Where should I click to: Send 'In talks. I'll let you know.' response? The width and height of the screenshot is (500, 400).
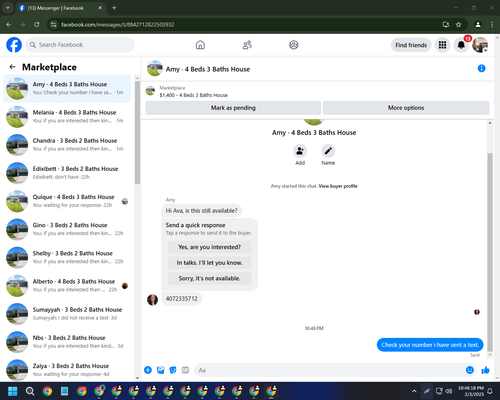click(x=209, y=263)
